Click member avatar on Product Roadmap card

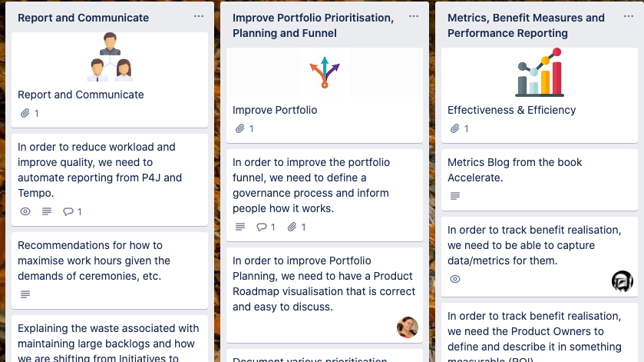(x=407, y=327)
